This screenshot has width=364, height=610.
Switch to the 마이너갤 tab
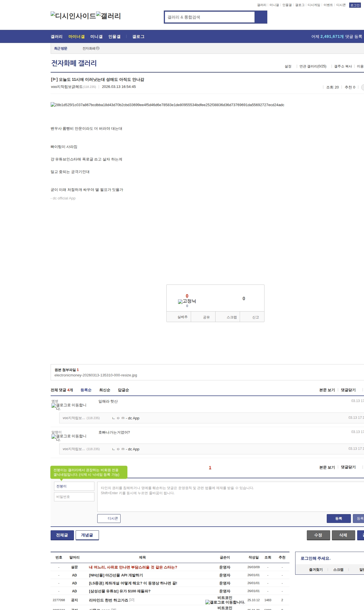pyautogui.click(x=76, y=37)
